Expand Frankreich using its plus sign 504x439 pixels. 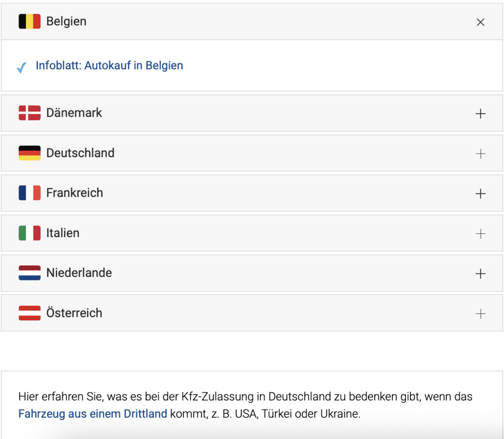(x=480, y=194)
